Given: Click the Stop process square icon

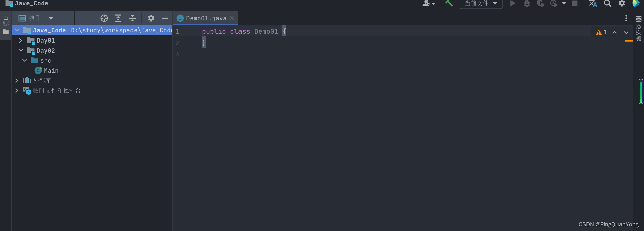Looking at the screenshot, I should click(575, 3).
